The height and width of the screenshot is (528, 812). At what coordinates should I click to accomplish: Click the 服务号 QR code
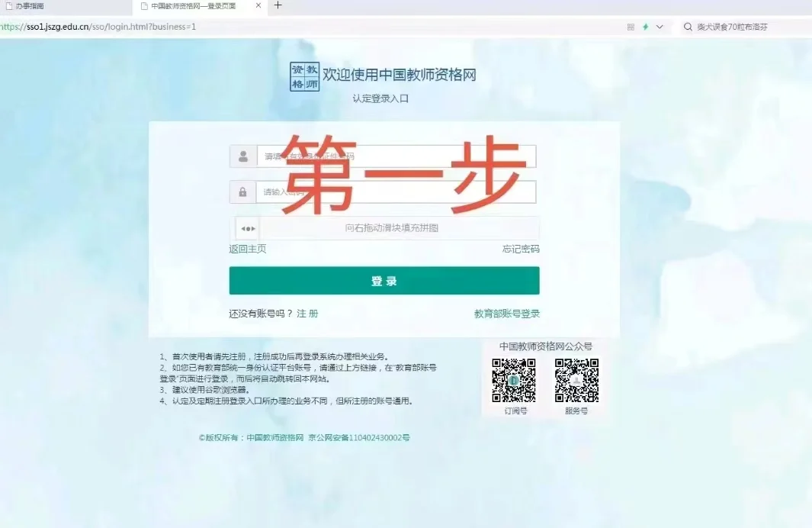(576, 380)
